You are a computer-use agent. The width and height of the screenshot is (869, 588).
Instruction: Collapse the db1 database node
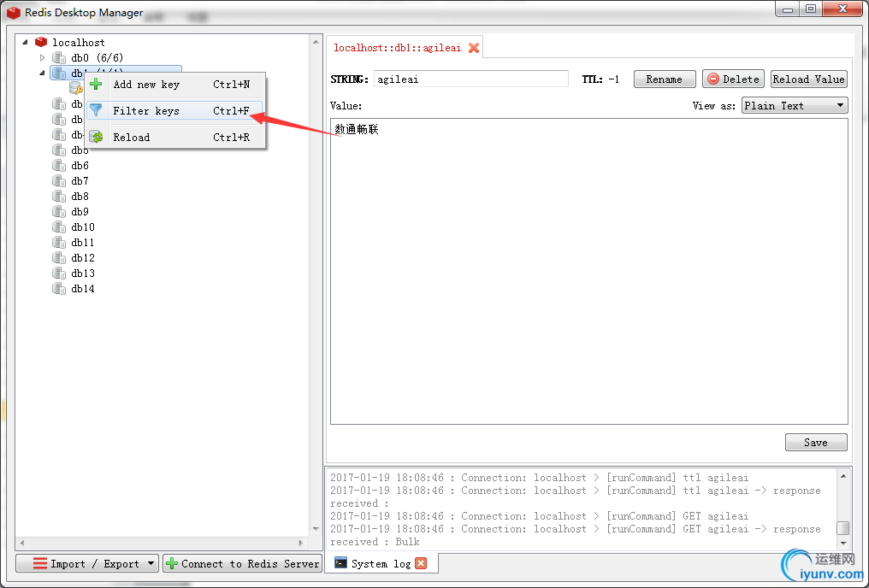42,73
